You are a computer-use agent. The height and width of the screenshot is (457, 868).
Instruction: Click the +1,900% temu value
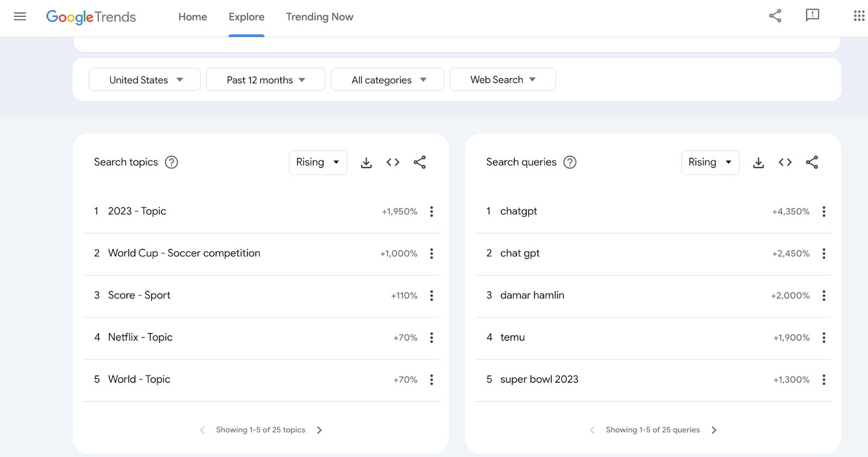(x=792, y=338)
